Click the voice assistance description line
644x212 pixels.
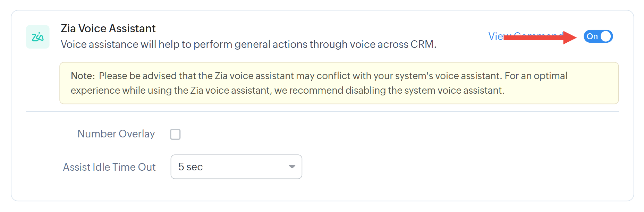[248, 44]
